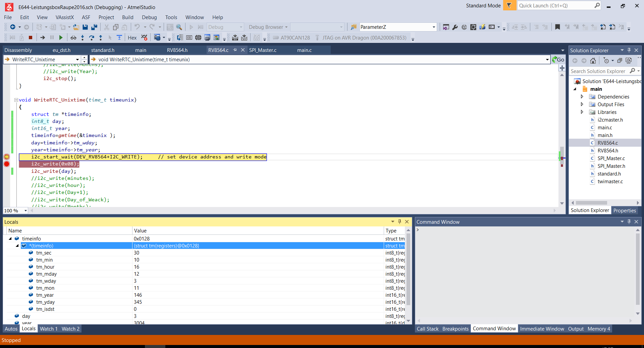The height and width of the screenshot is (348, 644).
Task: Open the VAssistX menu
Action: coord(64,17)
